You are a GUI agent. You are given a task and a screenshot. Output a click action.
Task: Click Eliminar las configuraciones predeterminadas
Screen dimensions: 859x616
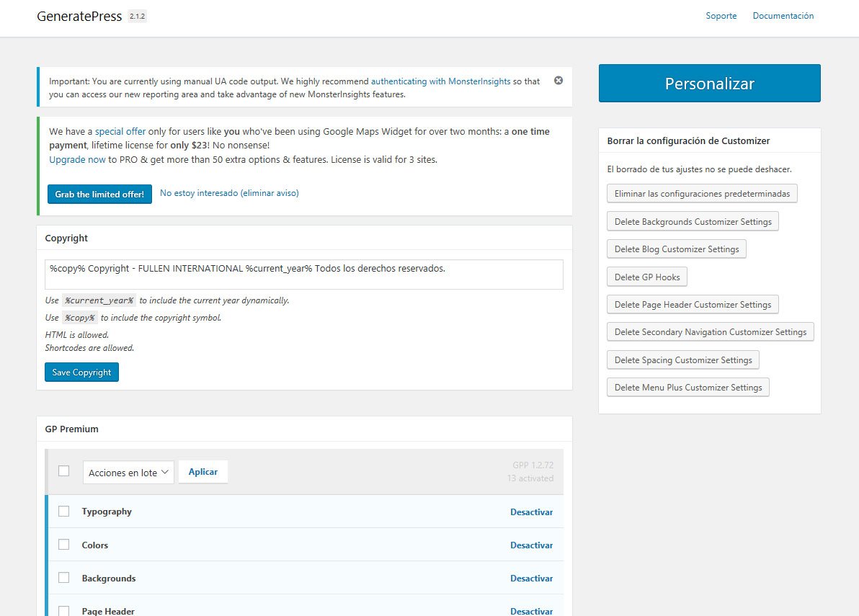tap(702, 194)
